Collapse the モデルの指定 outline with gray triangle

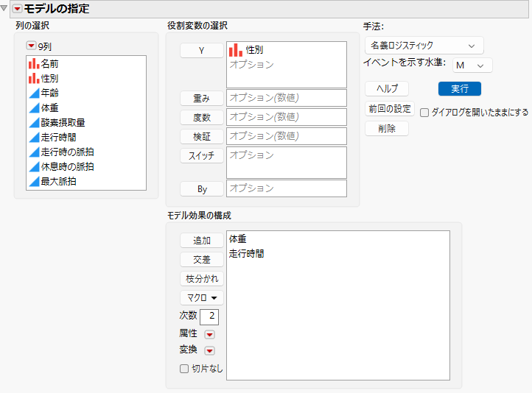(4, 8)
